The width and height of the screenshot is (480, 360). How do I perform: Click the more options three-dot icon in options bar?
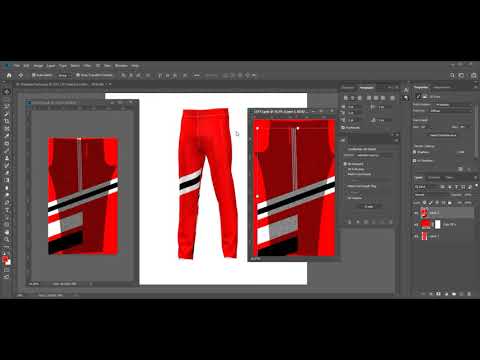[197, 75]
